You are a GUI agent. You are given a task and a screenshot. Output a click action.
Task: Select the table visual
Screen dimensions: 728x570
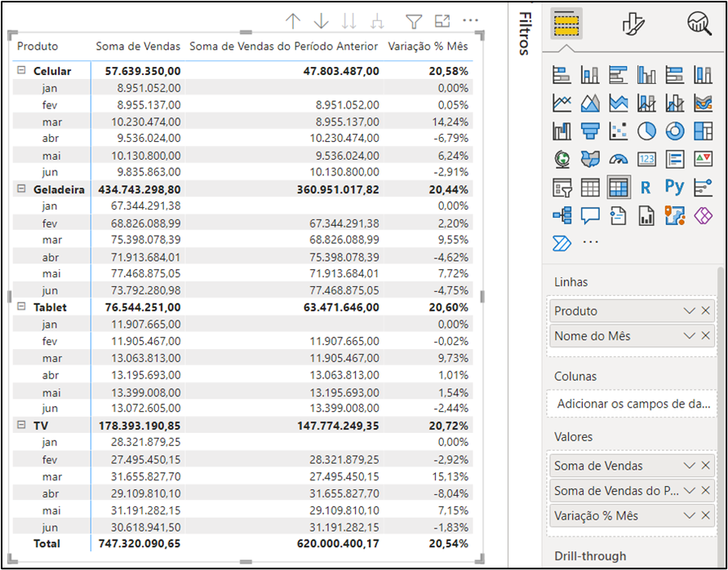tap(590, 188)
